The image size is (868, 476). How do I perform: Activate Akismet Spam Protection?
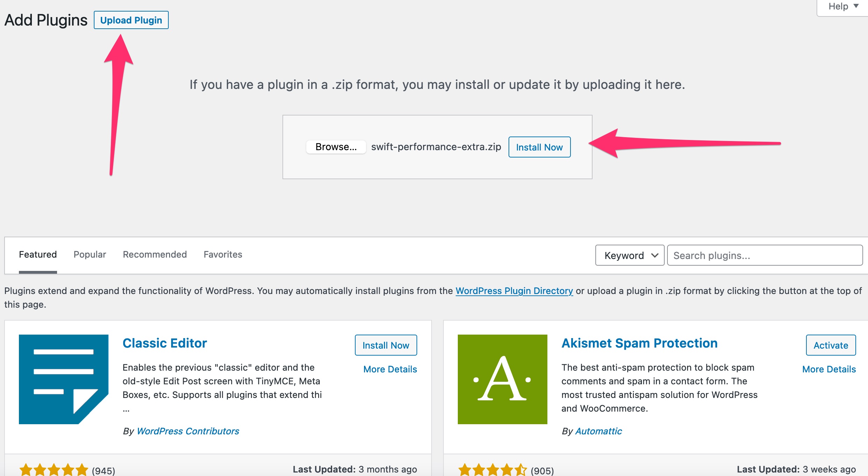pos(831,345)
